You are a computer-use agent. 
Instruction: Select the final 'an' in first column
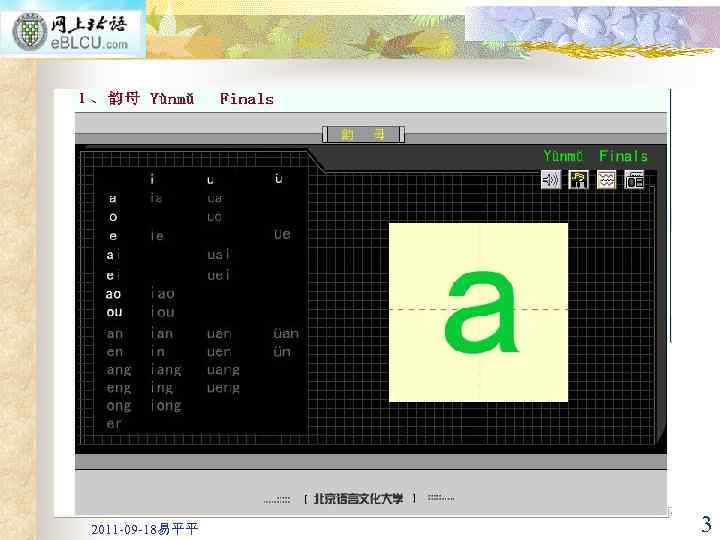[114, 333]
